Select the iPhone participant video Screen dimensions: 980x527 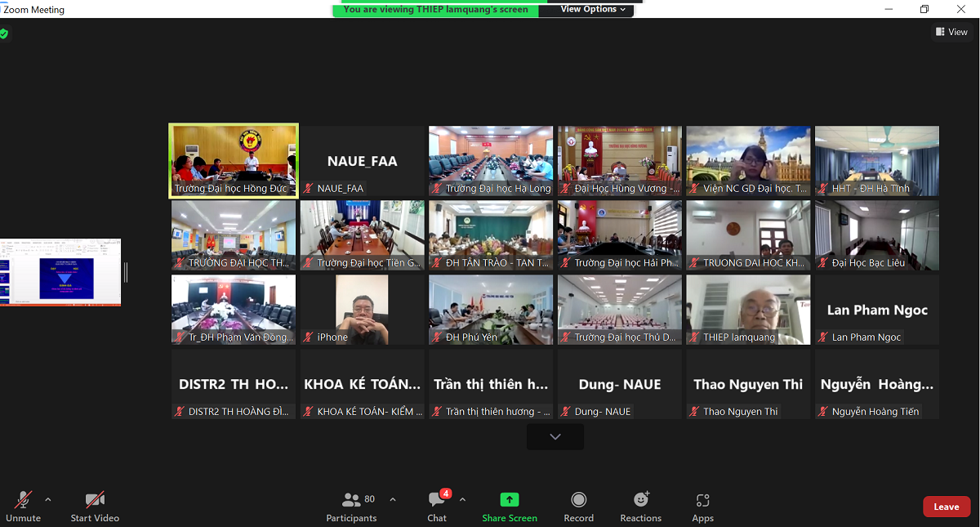(x=363, y=310)
